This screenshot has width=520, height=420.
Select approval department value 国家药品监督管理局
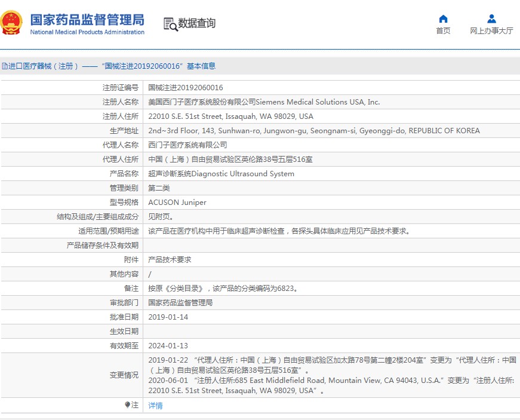pyautogui.click(x=180, y=302)
